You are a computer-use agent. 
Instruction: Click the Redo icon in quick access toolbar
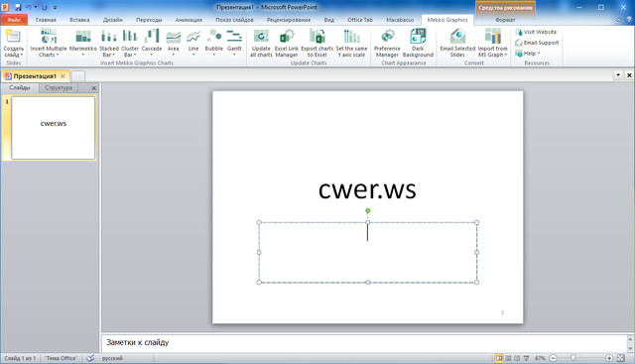coord(45,7)
